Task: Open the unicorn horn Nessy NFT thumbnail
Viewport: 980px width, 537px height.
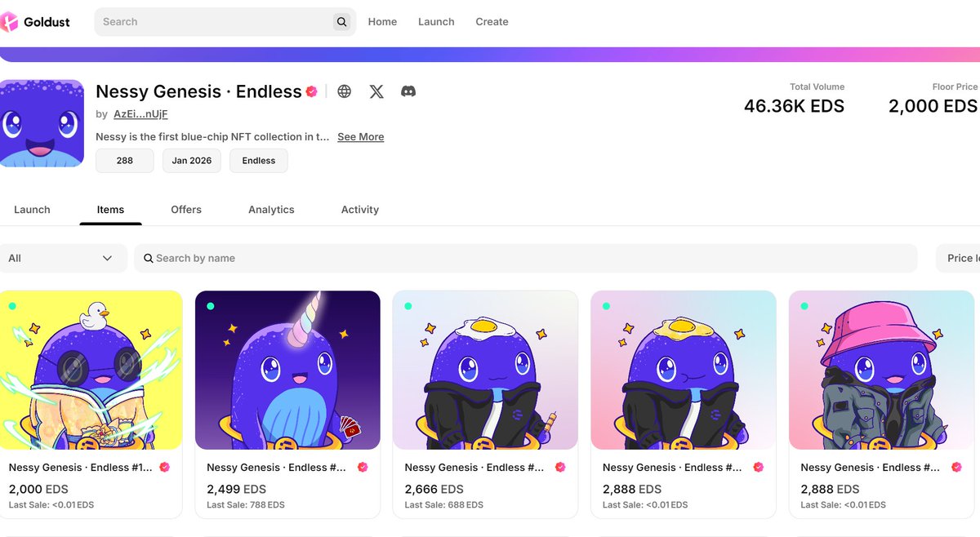Action: (x=287, y=370)
